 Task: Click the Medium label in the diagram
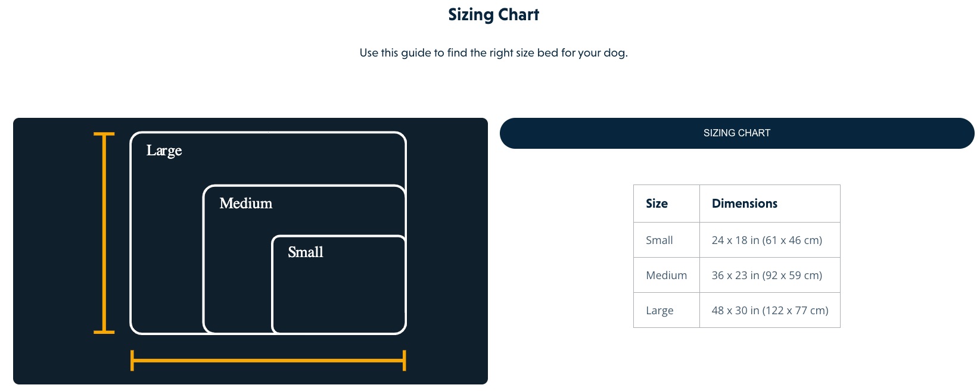coord(245,203)
